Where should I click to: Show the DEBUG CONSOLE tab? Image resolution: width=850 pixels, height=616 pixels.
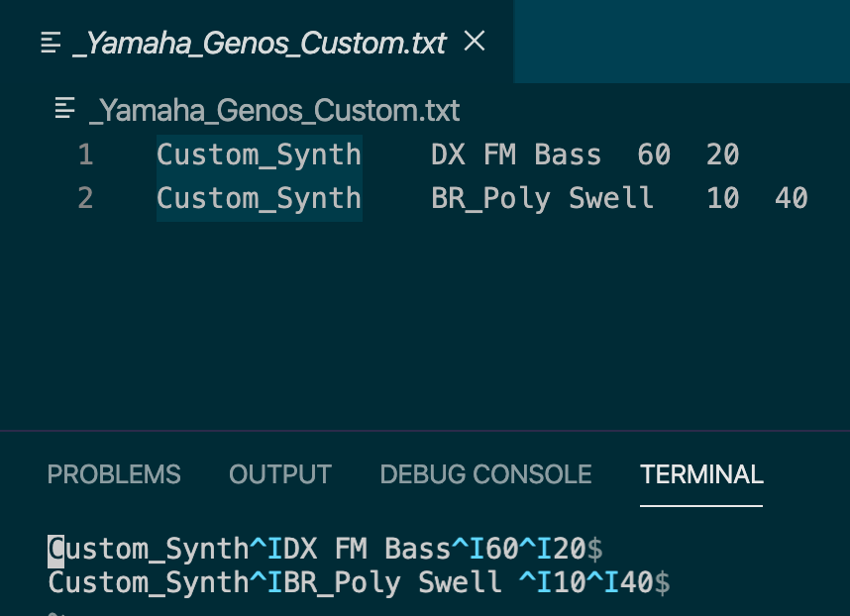click(x=485, y=474)
